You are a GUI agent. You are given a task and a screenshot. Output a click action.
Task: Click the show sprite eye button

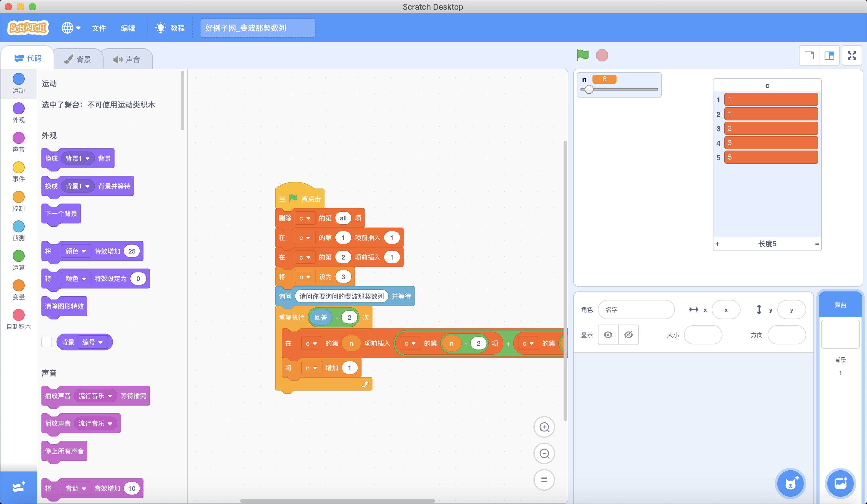point(608,335)
